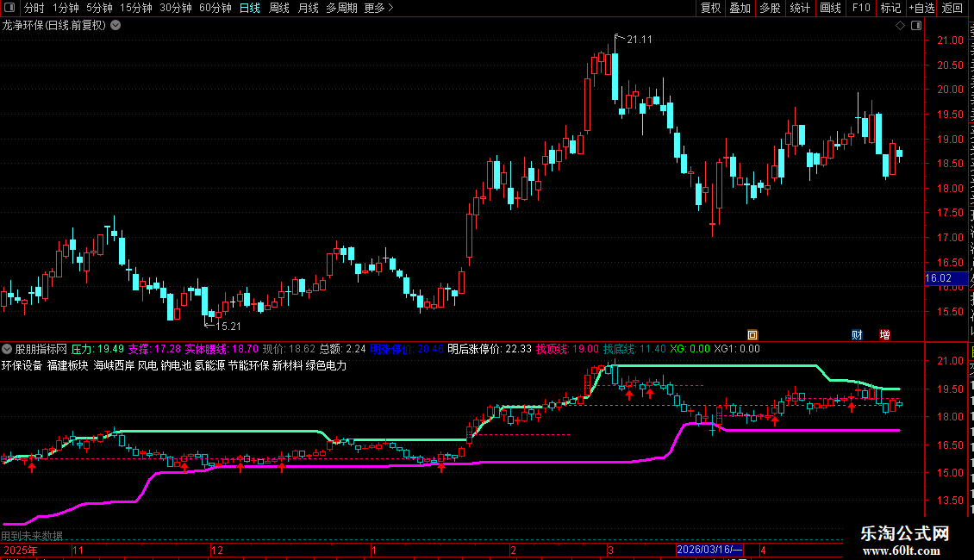974x560 pixels.
Task: Click the 实体腰线: 18.70 value
Action: click(222, 349)
